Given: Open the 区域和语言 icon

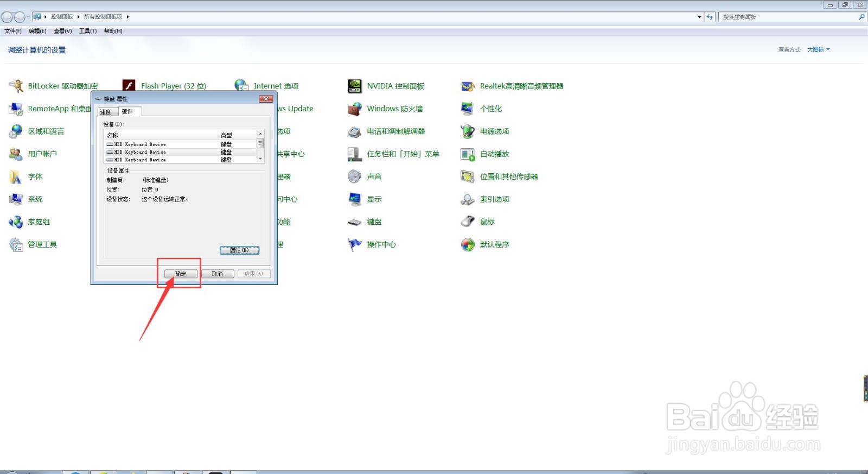Looking at the screenshot, I should click(x=16, y=131).
